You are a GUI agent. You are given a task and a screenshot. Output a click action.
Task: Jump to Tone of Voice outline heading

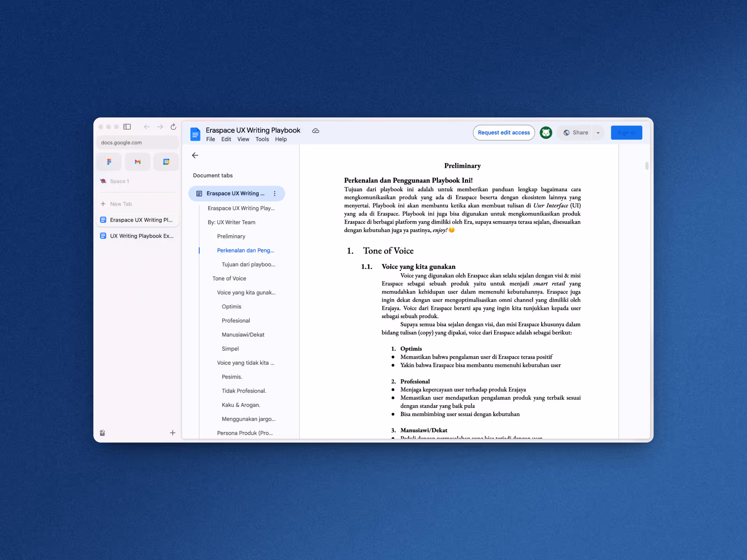coord(229,278)
